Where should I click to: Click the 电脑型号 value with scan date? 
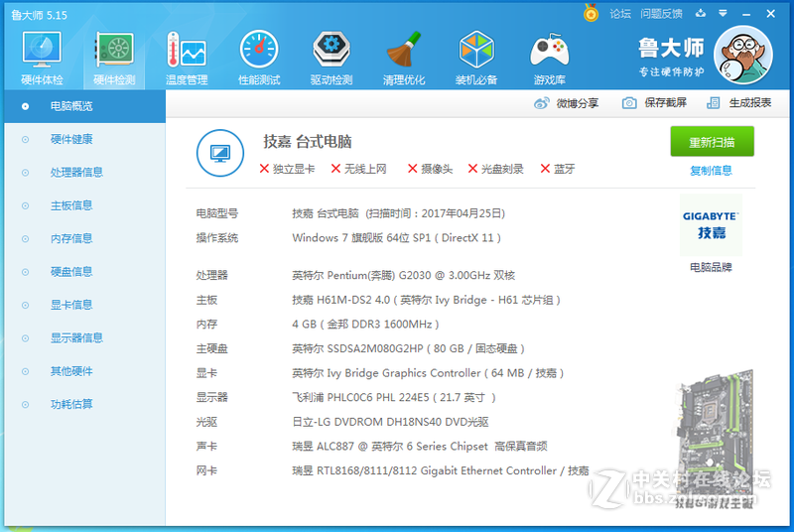point(399,213)
